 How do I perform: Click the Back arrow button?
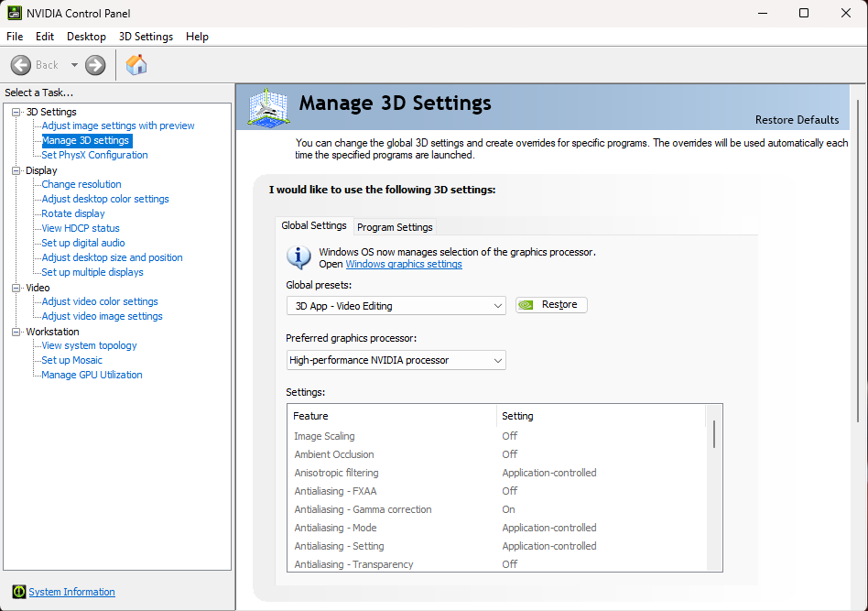click(x=21, y=65)
